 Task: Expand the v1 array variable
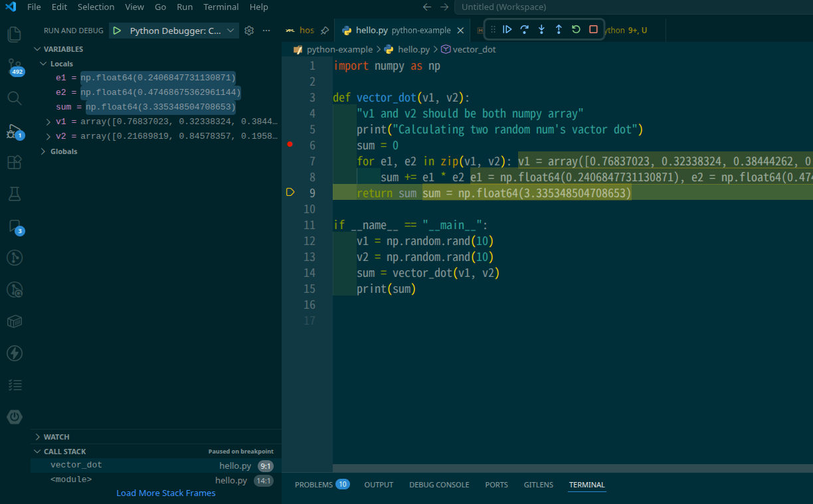point(48,122)
